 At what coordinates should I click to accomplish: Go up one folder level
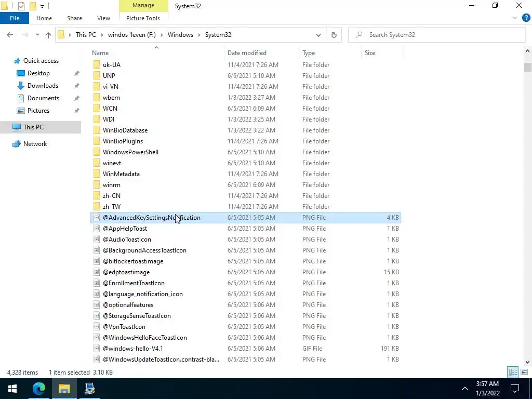click(48, 35)
